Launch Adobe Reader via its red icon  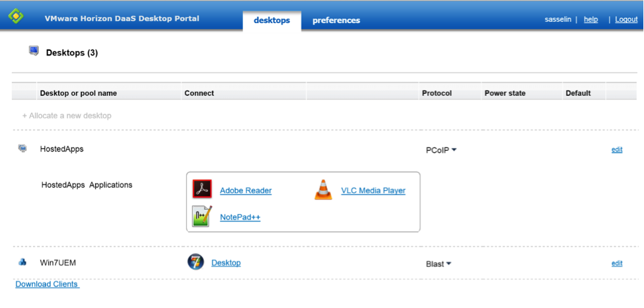coord(201,190)
